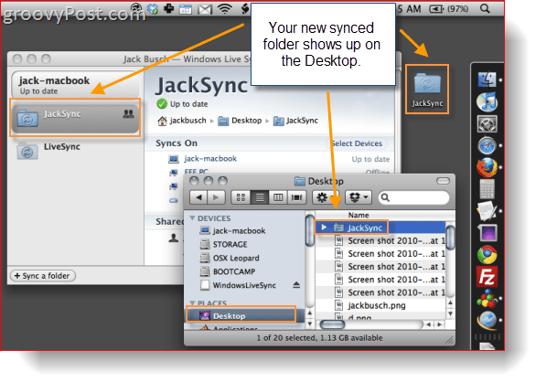Image resolution: width=546 pixels, height=392 pixels.
Task: Click the Finder horizontal scrollbar thumb
Action: pyautogui.click(x=332, y=324)
